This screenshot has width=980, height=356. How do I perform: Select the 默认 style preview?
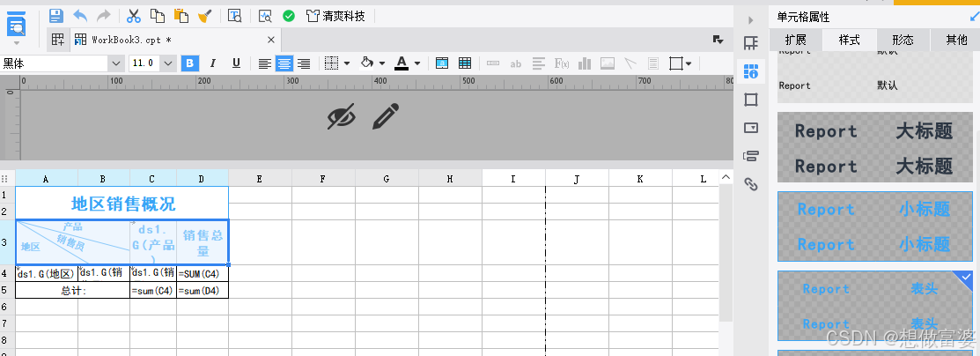point(875,75)
